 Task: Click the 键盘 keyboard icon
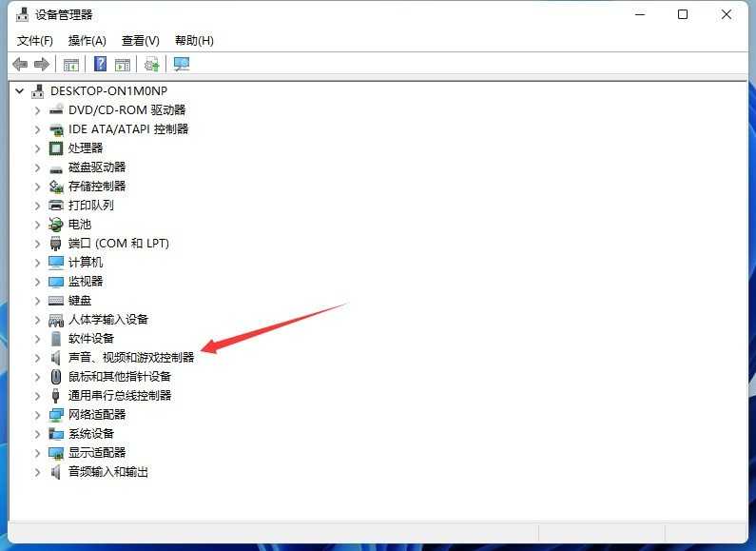click(56, 301)
